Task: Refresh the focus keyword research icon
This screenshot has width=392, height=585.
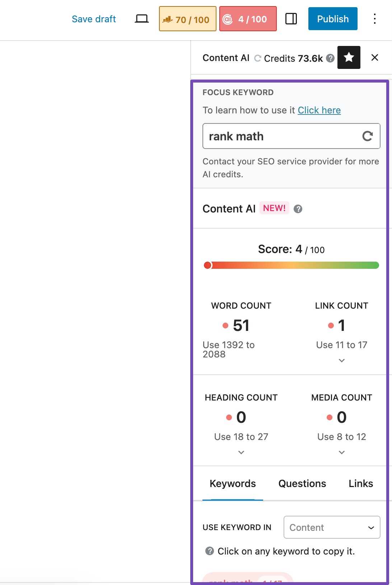Action: (367, 136)
